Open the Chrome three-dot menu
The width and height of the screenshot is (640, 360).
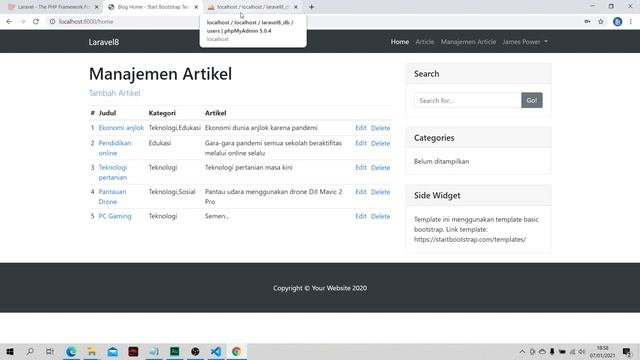[631, 22]
